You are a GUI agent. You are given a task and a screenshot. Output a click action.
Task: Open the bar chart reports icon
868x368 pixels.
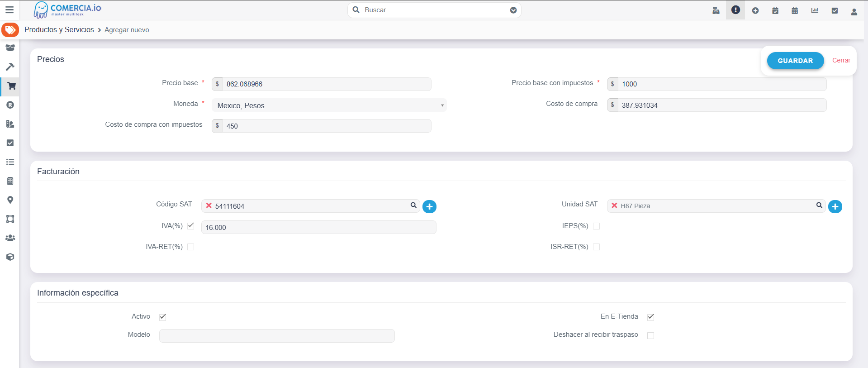pos(815,10)
